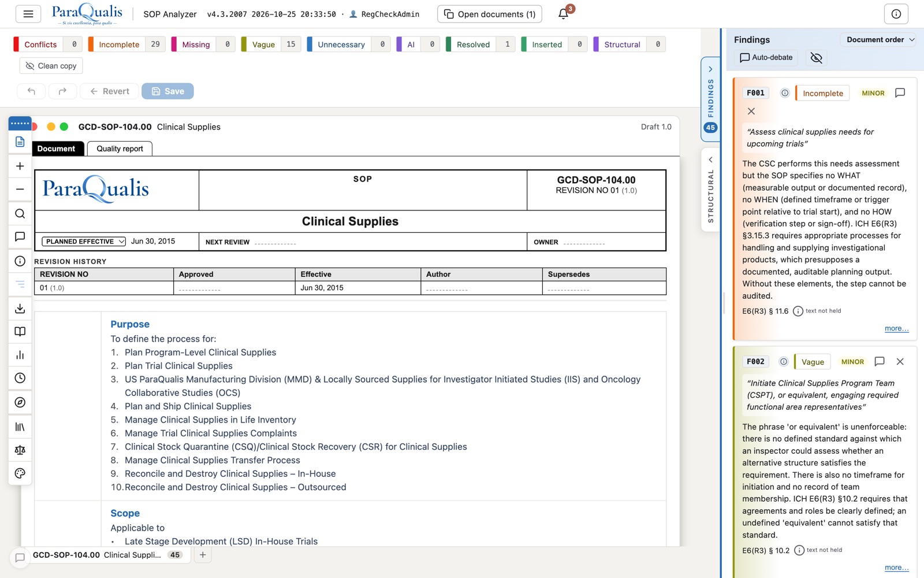
Task: Click the NEXT REVIEW date field
Action: [x=275, y=242]
